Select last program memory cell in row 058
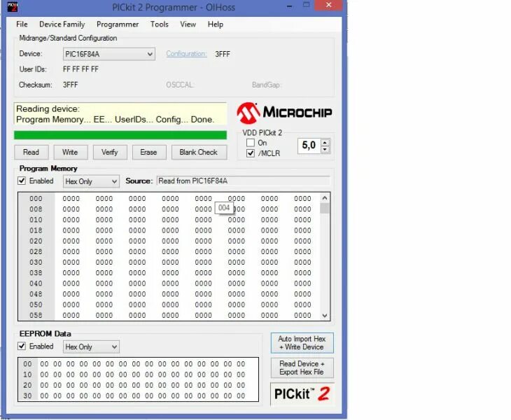Viewport: 511px width, 420px height. pyautogui.click(x=302, y=315)
